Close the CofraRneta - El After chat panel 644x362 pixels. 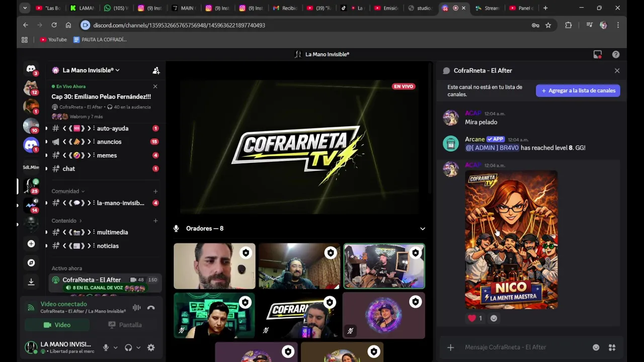[617, 70]
